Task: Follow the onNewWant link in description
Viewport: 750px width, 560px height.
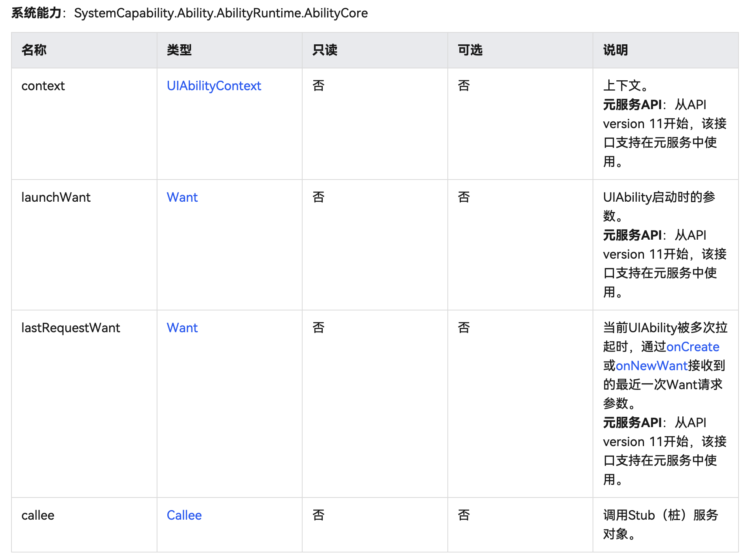Action: [652, 366]
